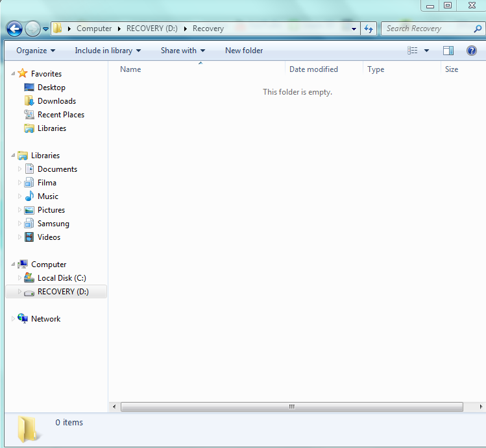Click the horizontal scrollbar thumb

[x=291, y=407]
